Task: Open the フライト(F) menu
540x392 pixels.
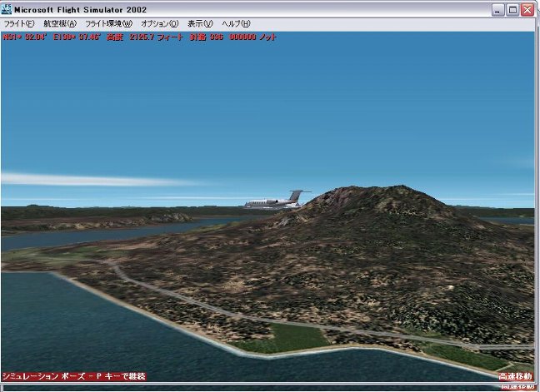Action: coord(18,23)
